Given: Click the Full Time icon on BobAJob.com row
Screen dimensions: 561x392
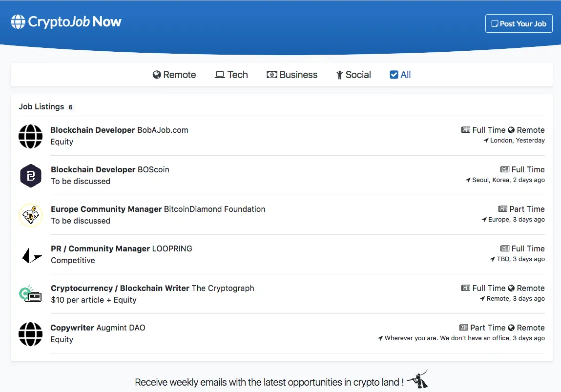Looking at the screenshot, I should click(465, 130).
